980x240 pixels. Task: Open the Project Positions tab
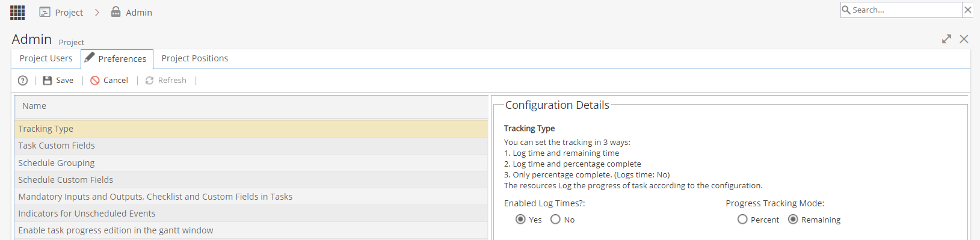click(x=195, y=58)
